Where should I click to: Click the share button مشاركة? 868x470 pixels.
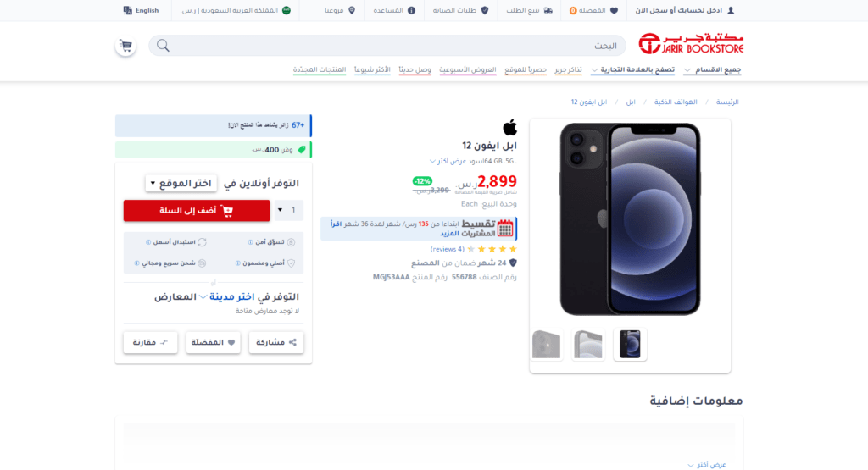(275, 342)
